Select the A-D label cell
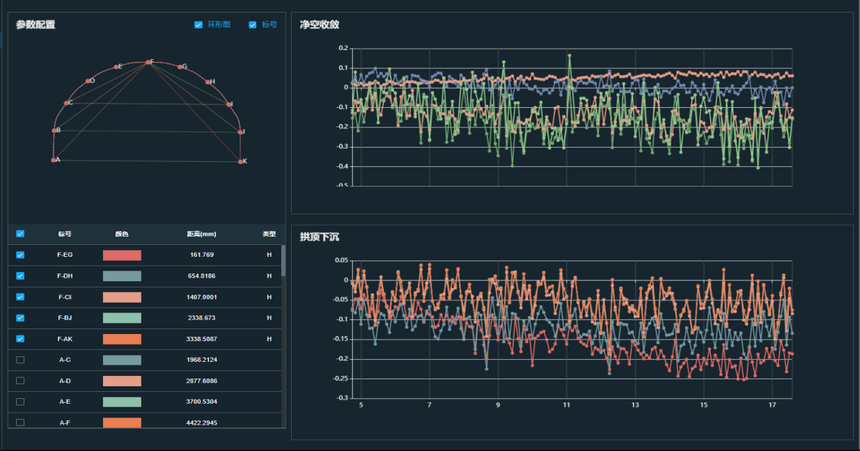 tap(65, 381)
